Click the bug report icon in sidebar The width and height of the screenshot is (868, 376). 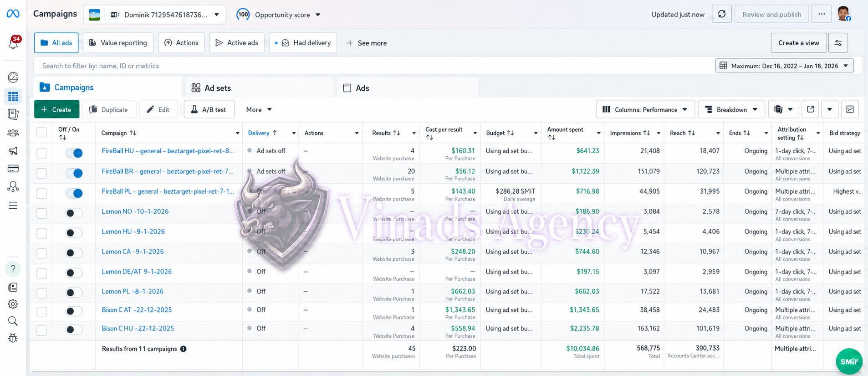coord(13,338)
